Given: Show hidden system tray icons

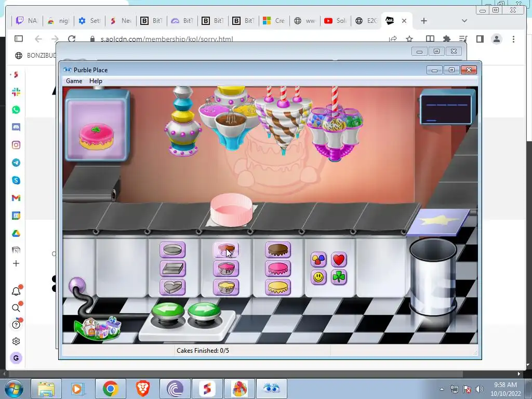Looking at the screenshot, I should tap(442, 389).
